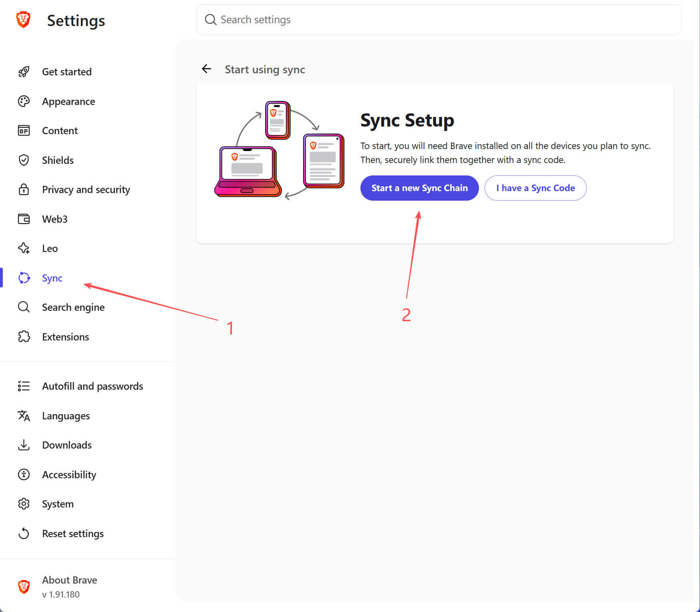The image size is (700, 612).
Task: Go to Extensions settings
Action: pyautogui.click(x=65, y=337)
